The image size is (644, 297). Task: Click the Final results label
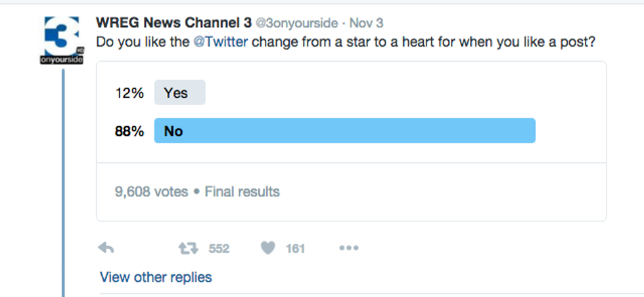coord(242,192)
